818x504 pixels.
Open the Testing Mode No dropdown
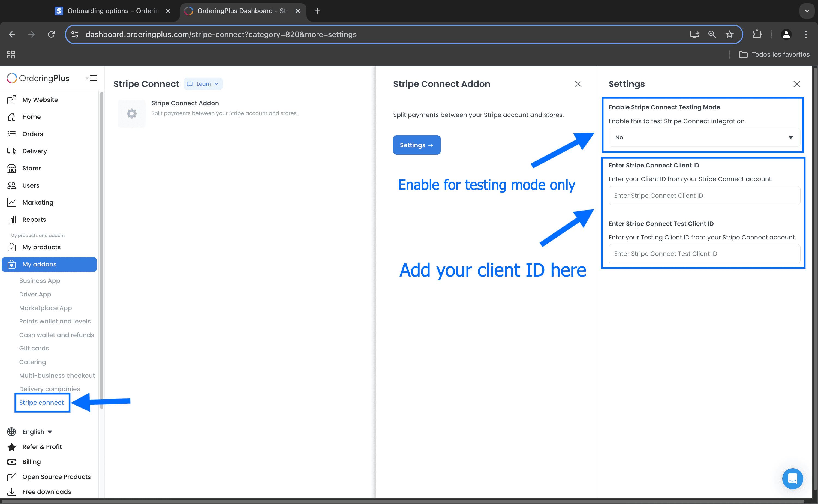pyautogui.click(x=704, y=137)
